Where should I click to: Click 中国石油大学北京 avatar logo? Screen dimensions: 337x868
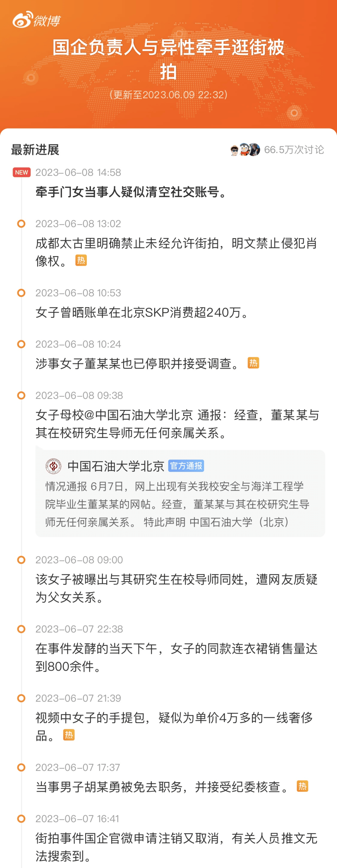[54, 466]
